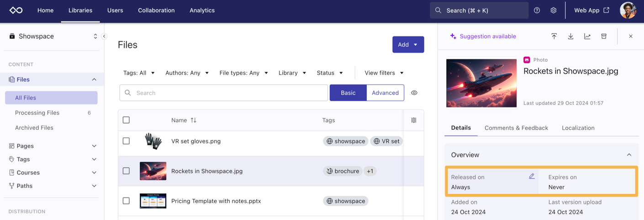Open the analytics chart icon for file

point(587,36)
